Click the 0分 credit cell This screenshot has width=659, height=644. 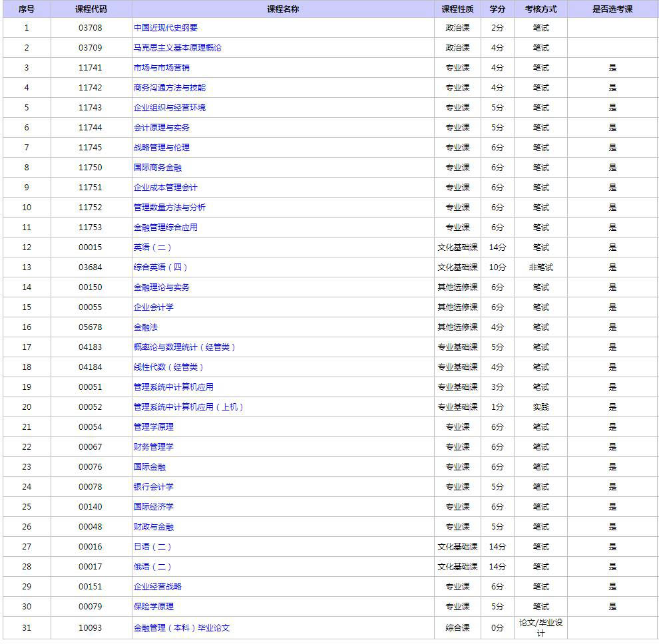(498, 628)
